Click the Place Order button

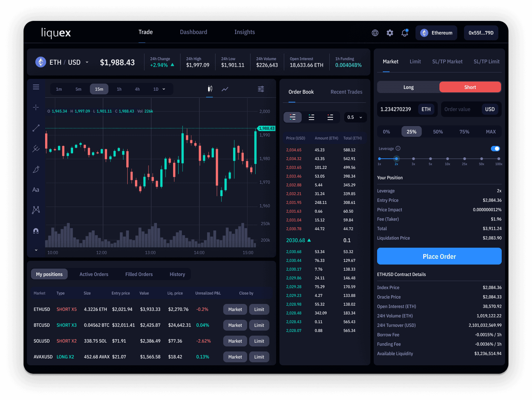[439, 256]
